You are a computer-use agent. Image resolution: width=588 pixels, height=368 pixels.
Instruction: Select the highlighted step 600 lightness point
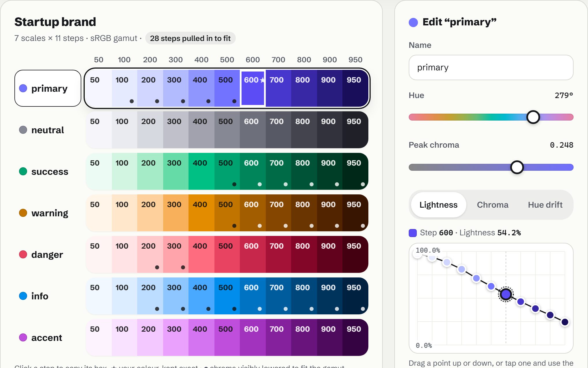[506, 294]
